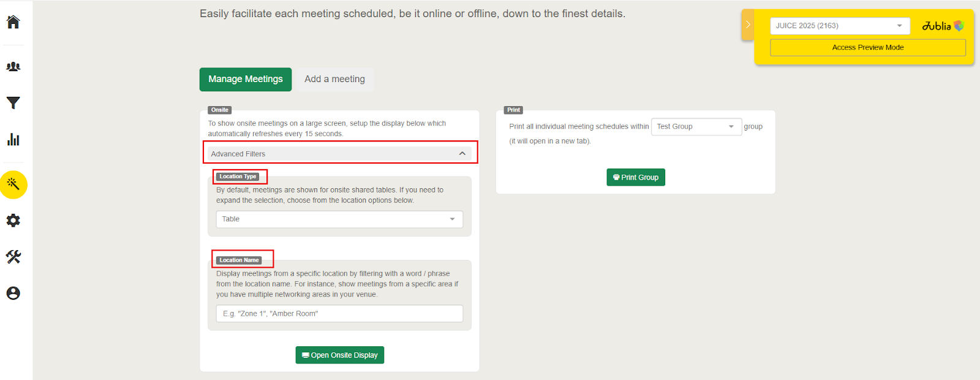Focus the Location Name text field
This screenshot has width=980, height=380.
pyautogui.click(x=339, y=314)
